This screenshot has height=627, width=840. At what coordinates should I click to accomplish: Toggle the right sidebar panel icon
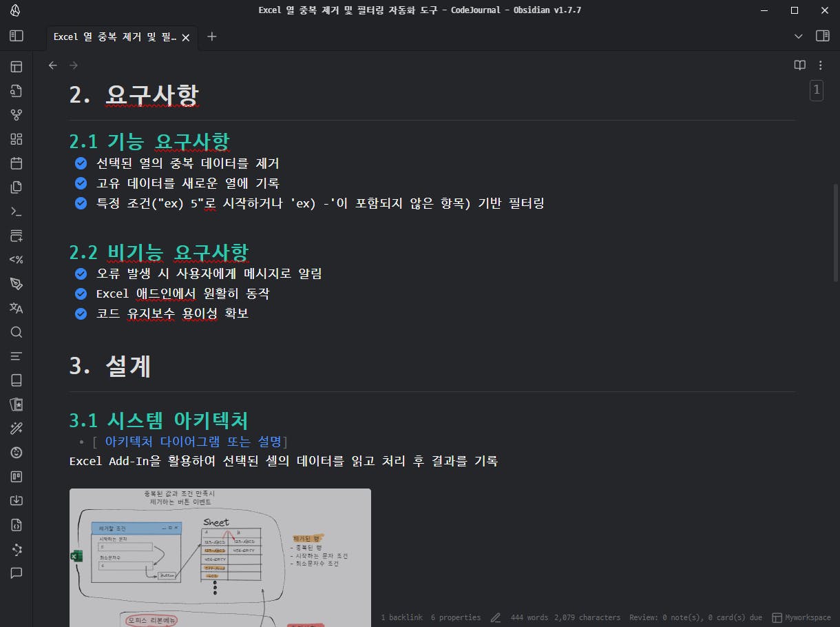[x=822, y=36]
